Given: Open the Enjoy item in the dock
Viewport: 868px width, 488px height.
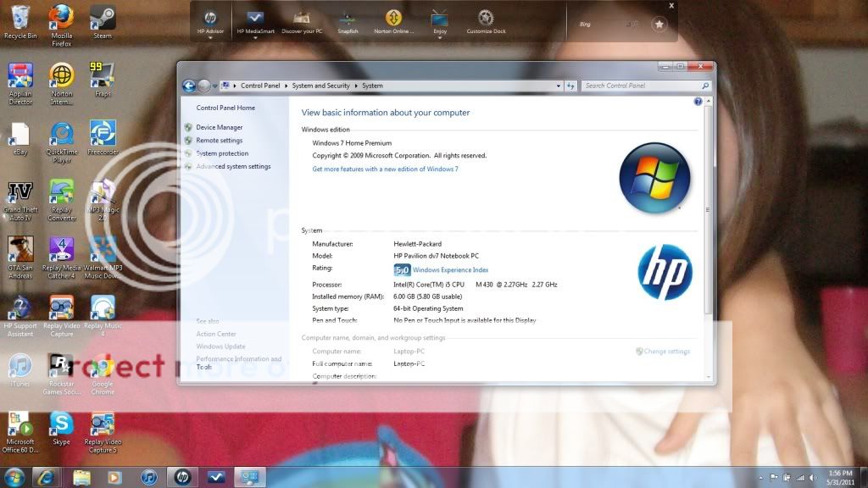Looking at the screenshot, I should 440,23.
